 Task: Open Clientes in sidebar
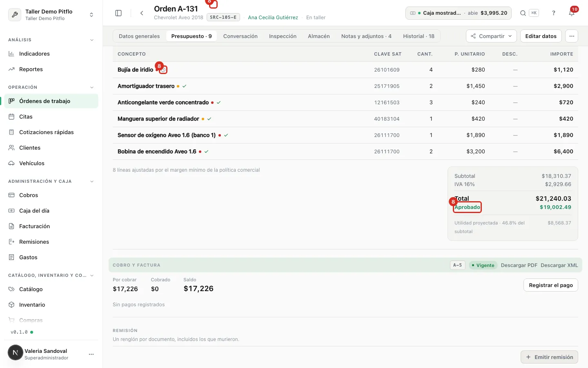coord(51,148)
